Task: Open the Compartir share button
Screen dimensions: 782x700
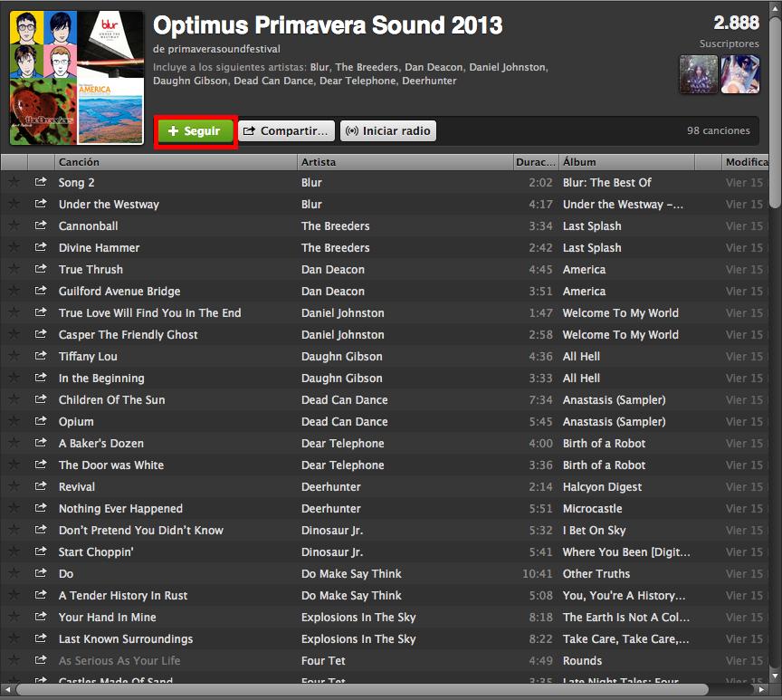Action: 285,131
